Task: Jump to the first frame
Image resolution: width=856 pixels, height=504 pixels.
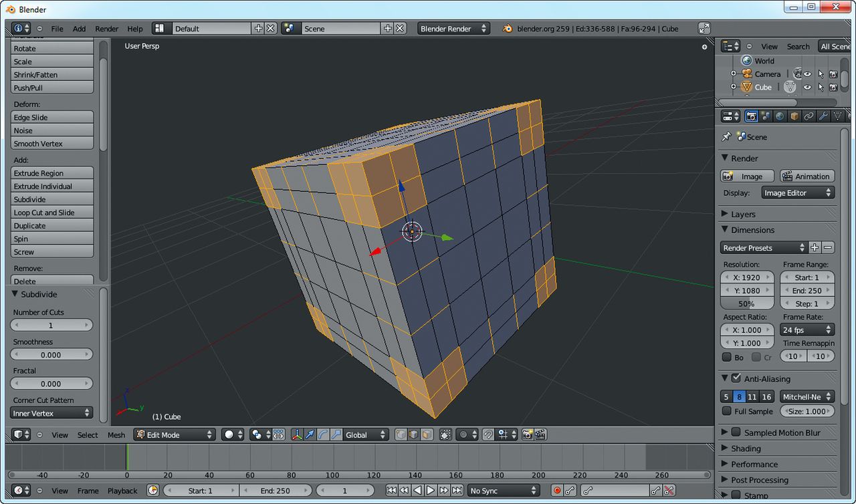Action: point(392,491)
